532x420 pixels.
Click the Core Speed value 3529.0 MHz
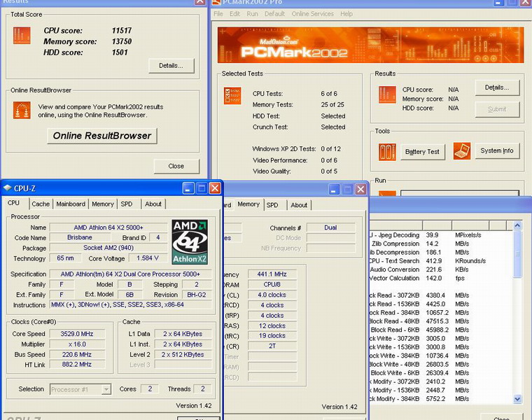coord(77,334)
